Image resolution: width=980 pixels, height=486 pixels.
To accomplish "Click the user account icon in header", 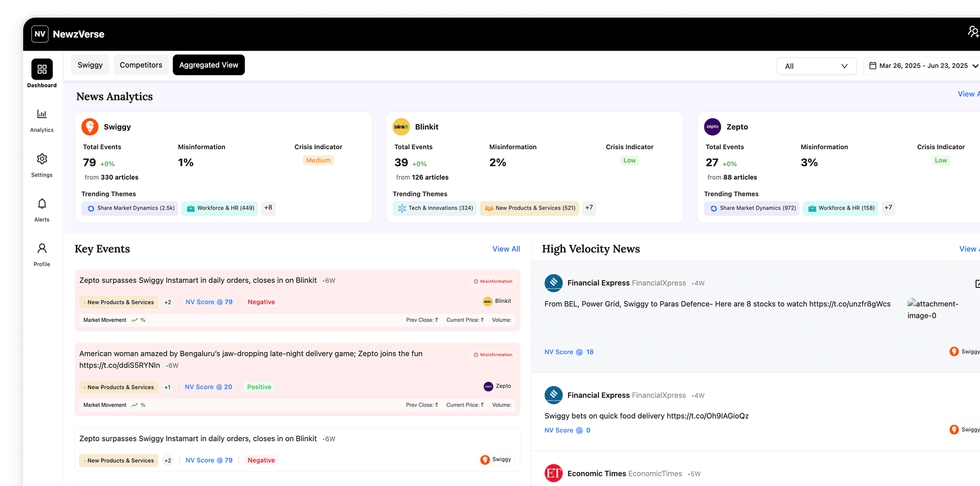I will pyautogui.click(x=973, y=32).
